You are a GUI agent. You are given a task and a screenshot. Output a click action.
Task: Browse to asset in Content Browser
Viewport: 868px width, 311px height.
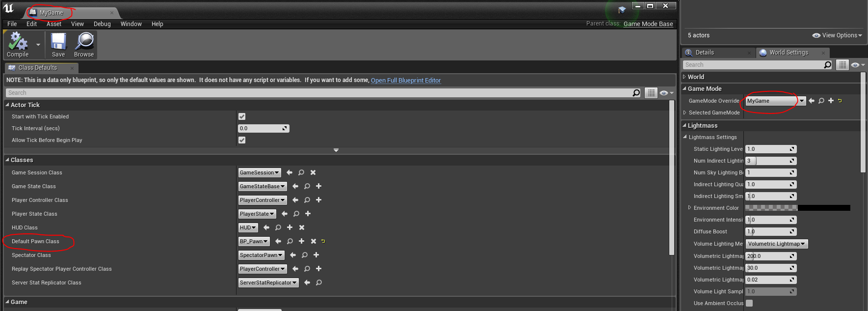pos(84,44)
